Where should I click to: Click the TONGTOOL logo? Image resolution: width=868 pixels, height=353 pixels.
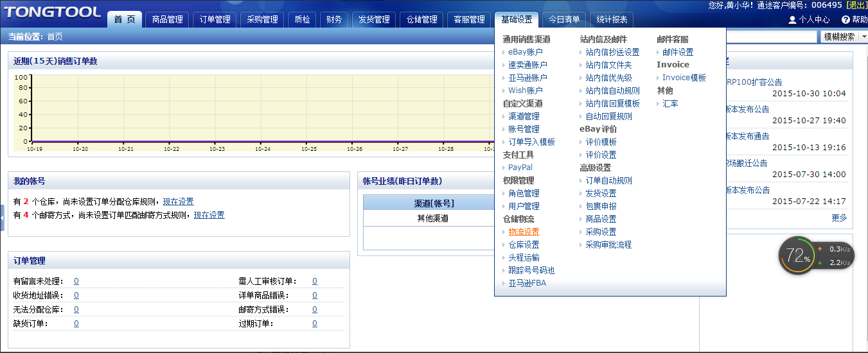53,12
